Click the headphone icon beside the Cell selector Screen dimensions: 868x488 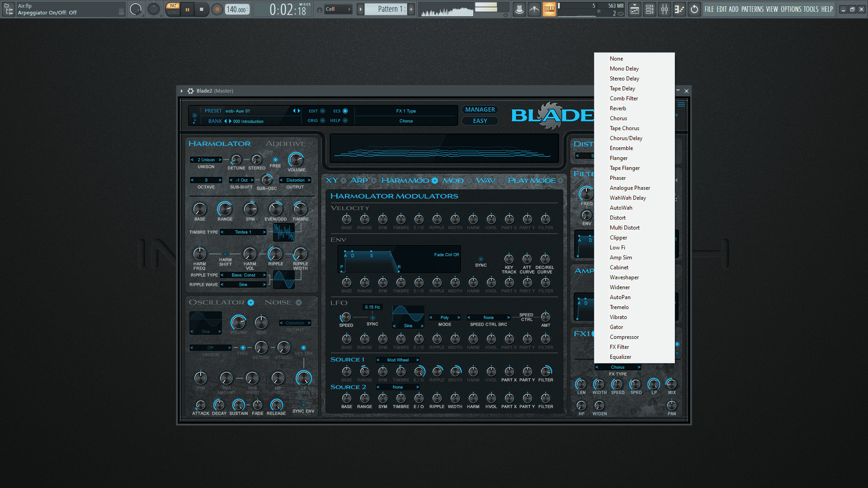[320, 9]
